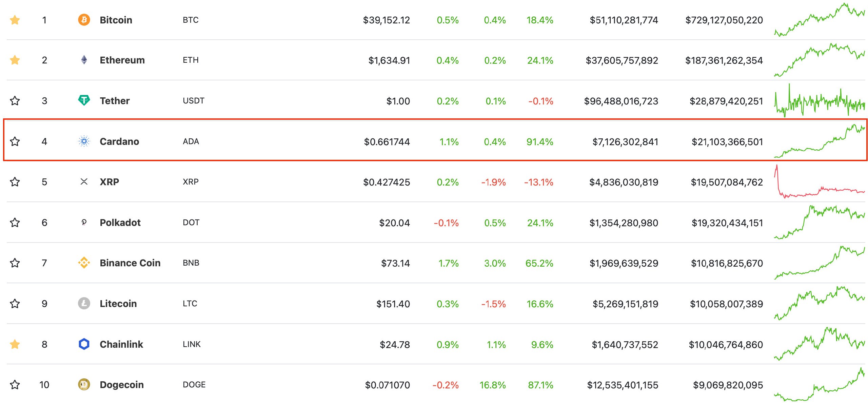View Tether 7-day sparkline chart
This screenshot has height=403, width=868.
820,100
